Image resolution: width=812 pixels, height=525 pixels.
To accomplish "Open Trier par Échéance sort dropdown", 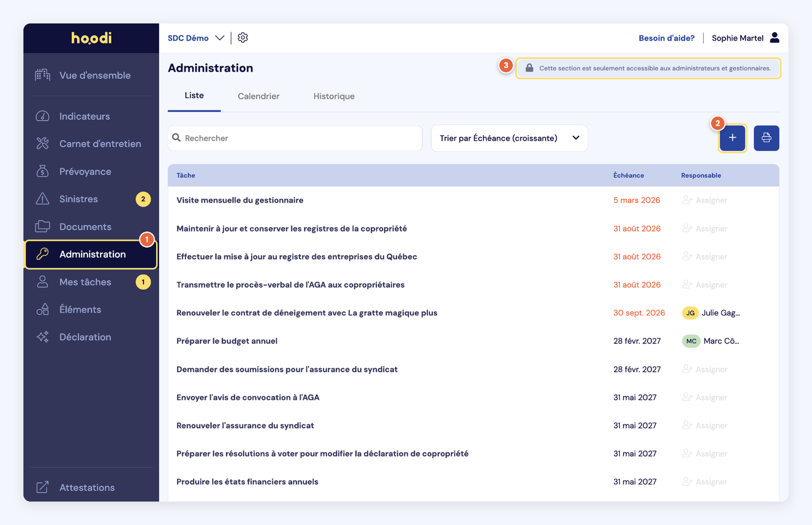I will [509, 138].
